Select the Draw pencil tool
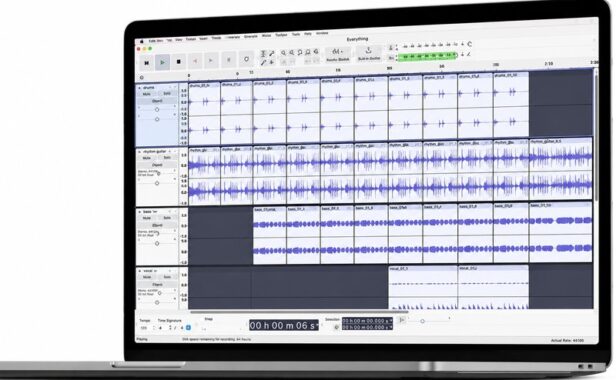 263,62
